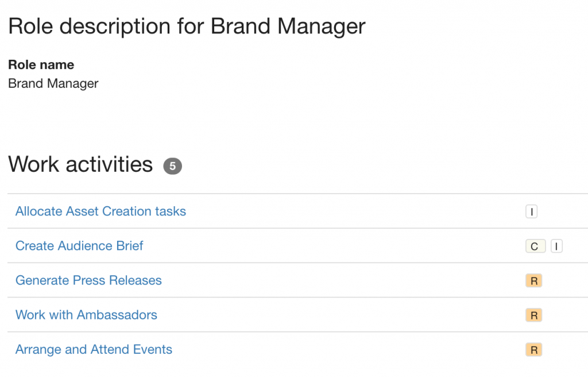Click the C badge for Create Audience Brief

click(535, 246)
